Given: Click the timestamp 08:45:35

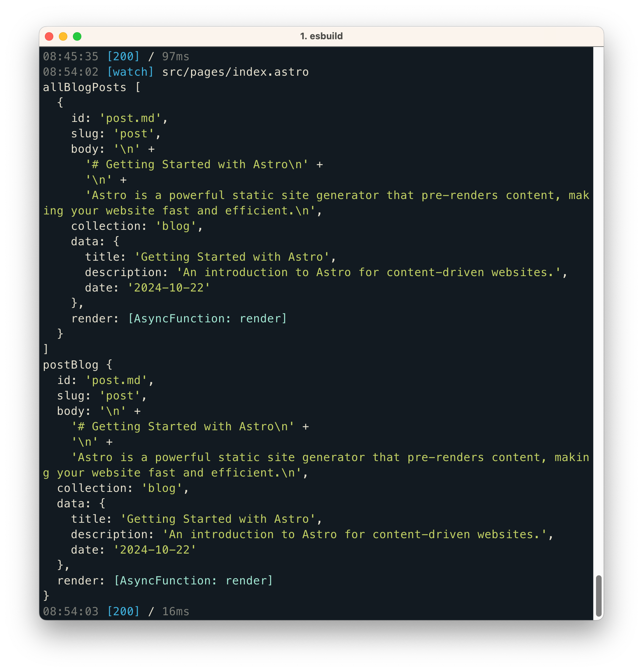Looking at the screenshot, I should pyautogui.click(x=71, y=56).
